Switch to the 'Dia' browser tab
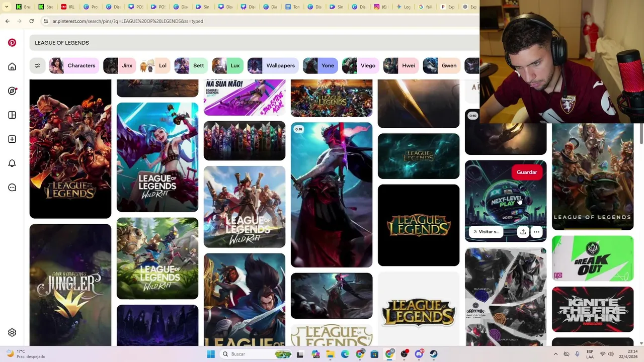The image size is (644, 362). coord(269,7)
